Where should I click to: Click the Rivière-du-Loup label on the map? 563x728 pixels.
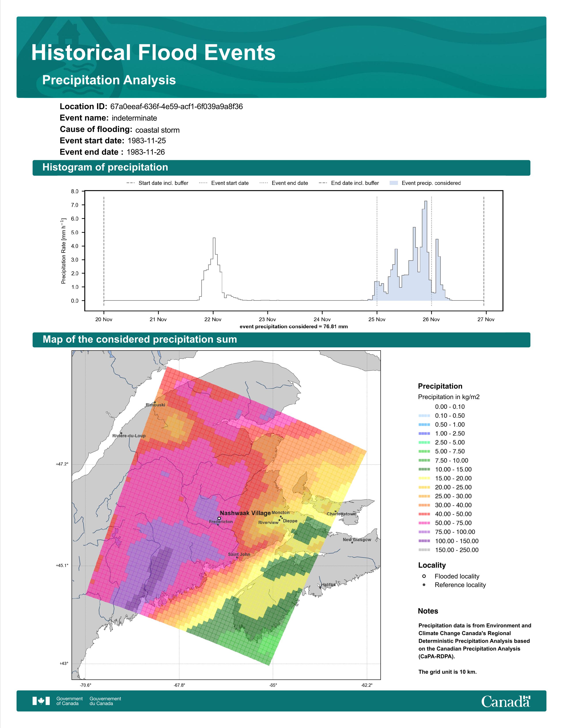(129, 436)
